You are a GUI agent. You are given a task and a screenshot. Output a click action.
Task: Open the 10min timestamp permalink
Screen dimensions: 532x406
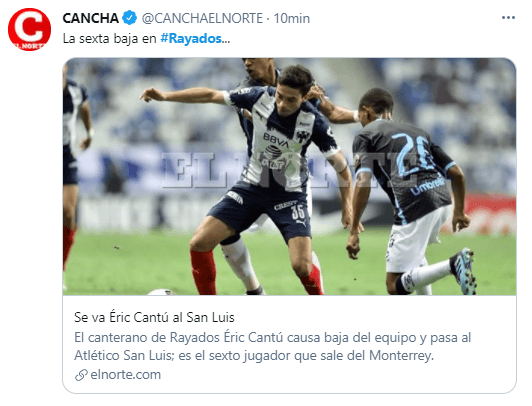(x=291, y=18)
